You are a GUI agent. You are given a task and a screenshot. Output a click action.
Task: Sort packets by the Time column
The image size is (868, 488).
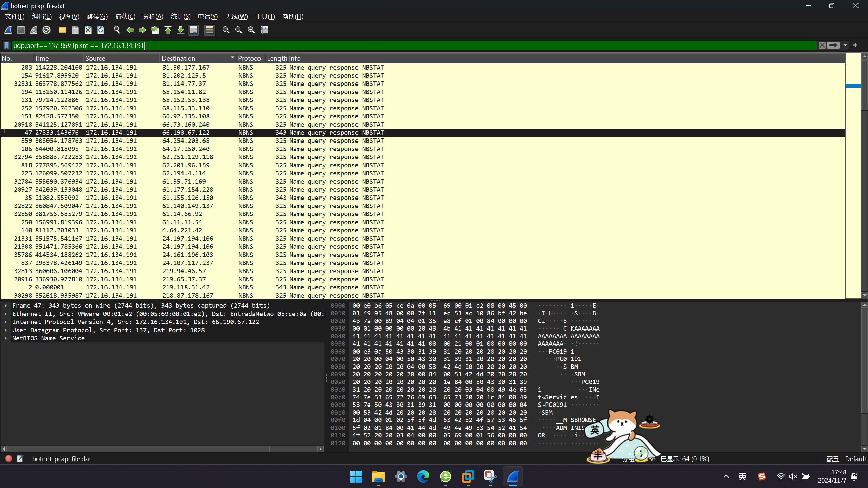pos(58,58)
